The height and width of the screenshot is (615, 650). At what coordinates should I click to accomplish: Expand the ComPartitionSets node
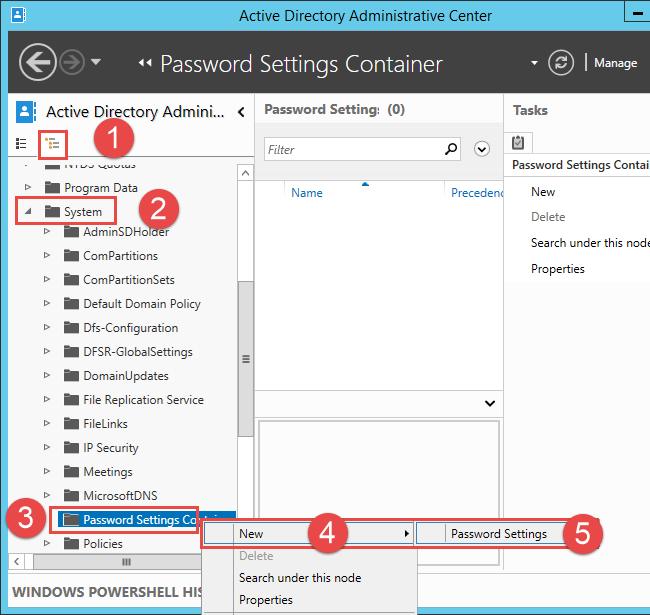click(x=46, y=279)
